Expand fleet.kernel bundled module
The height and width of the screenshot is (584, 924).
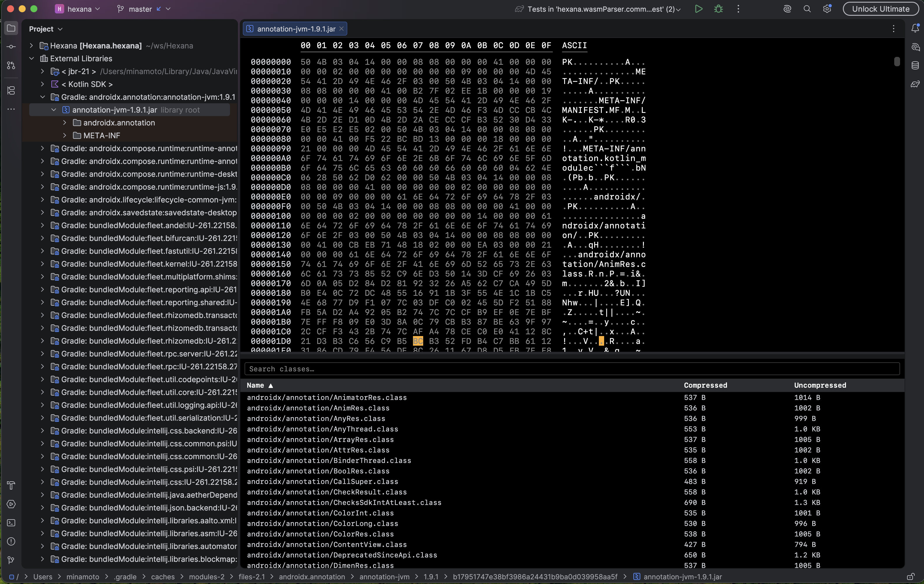click(43, 264)
